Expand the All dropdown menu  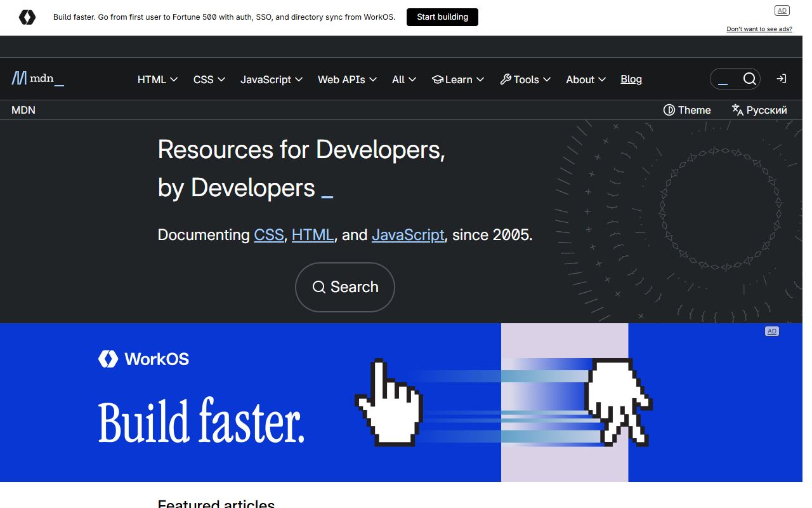pos(404,79)
